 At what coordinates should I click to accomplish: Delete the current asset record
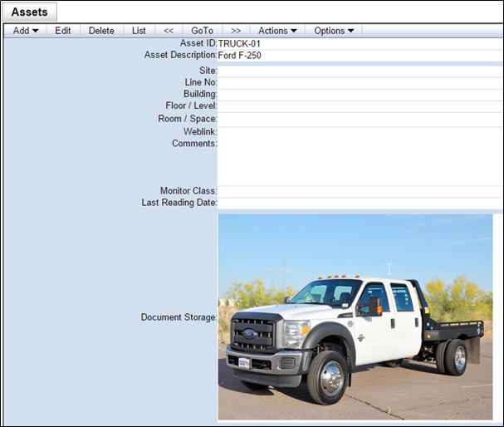[101, 31]
